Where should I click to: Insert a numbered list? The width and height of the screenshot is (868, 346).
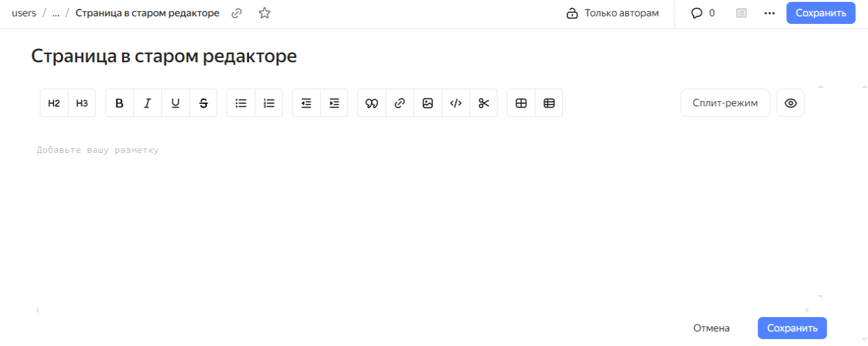(269, 103)
